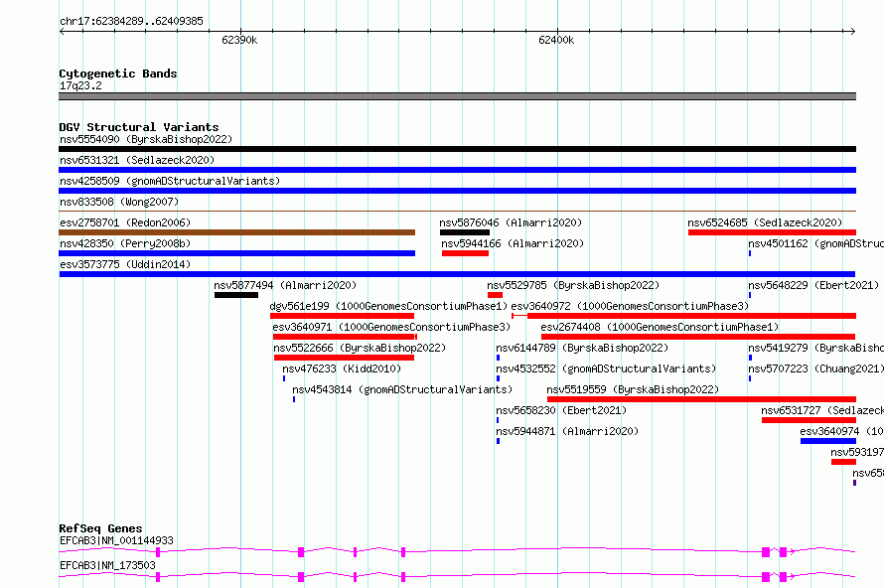The width and height of the screenshot is (884, 588).
Task: Select the nsv428350 (Perry2008b) label
Action: [x=125, y=243]
